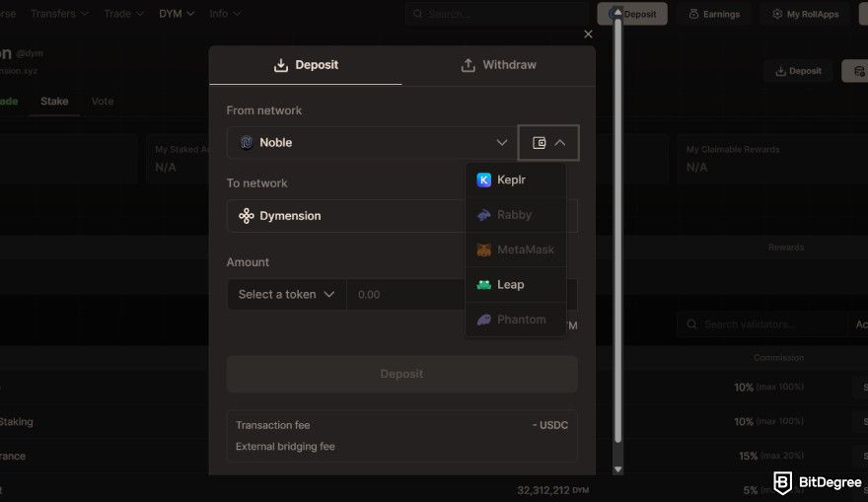Select the Leap wallet entry

pyautogui.click(x=515, y=284)
